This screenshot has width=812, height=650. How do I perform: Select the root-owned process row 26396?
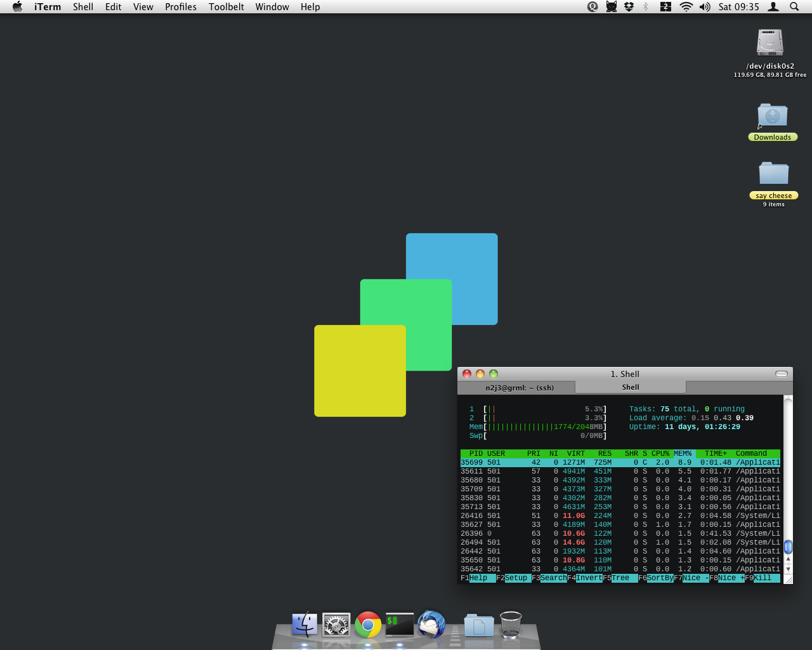(620, 533)
